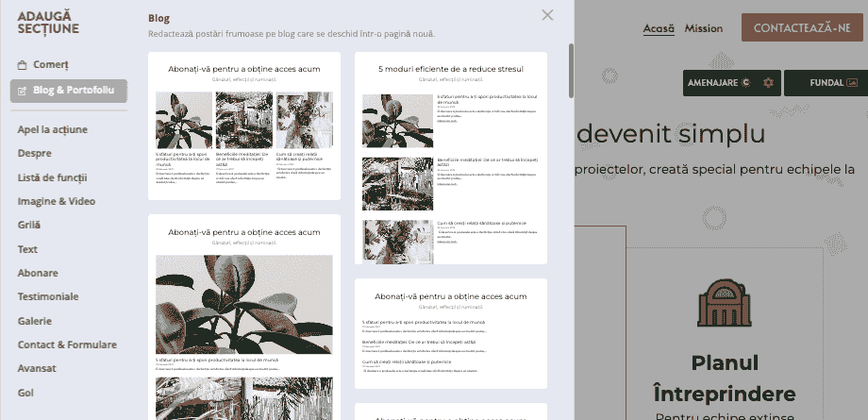Click the building icon above Planul Întreprindere
The width and height of the screenshot is (868, 420).
pos(724,303)
